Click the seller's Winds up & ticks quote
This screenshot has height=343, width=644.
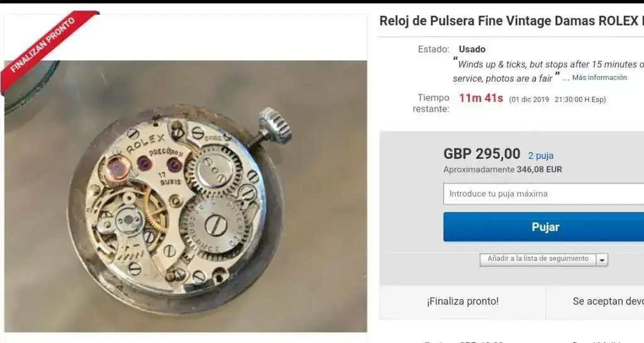(x=548, y=71)
